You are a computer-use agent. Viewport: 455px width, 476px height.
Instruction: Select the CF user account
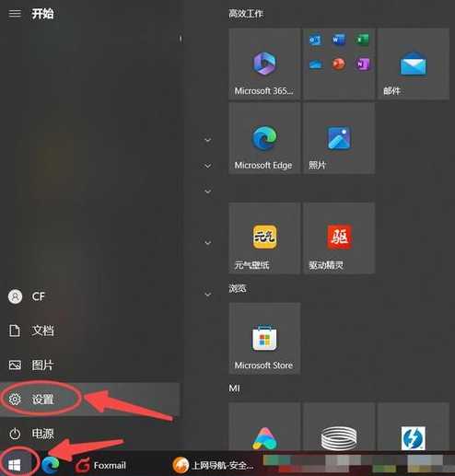tap(89, 296)
